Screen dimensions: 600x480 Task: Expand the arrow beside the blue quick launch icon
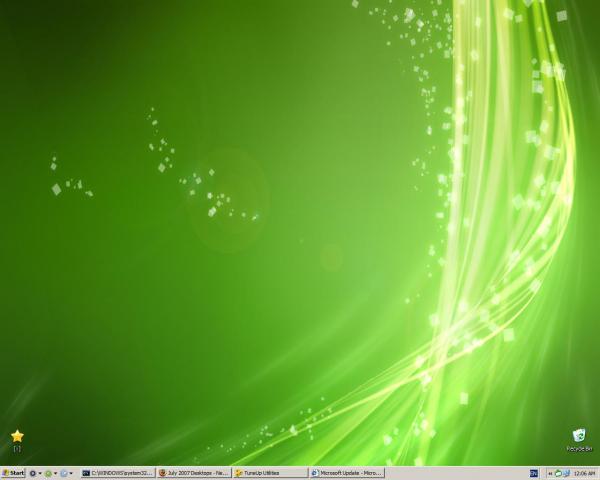click(71, 473)
